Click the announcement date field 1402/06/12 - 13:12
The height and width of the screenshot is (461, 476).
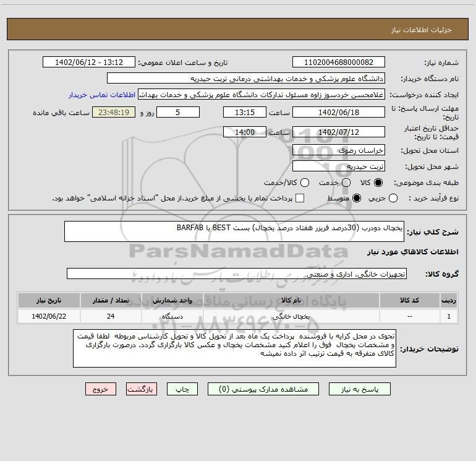click(x=89, y=62)
